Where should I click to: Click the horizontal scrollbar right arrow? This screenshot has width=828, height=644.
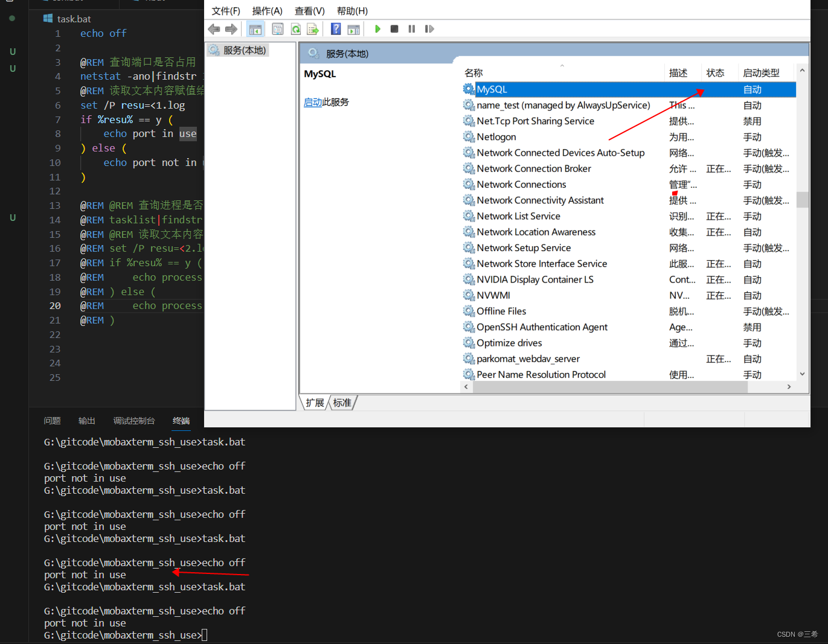click(x=789, y=386)
